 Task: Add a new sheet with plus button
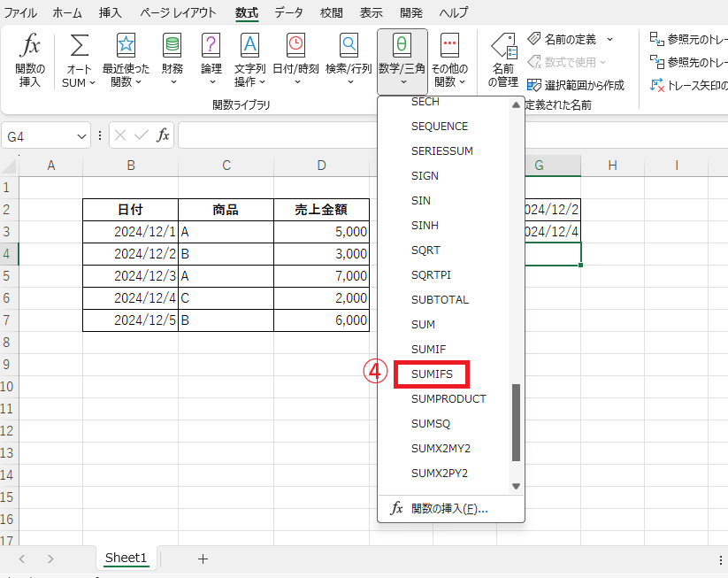click(x=203, y=559)
